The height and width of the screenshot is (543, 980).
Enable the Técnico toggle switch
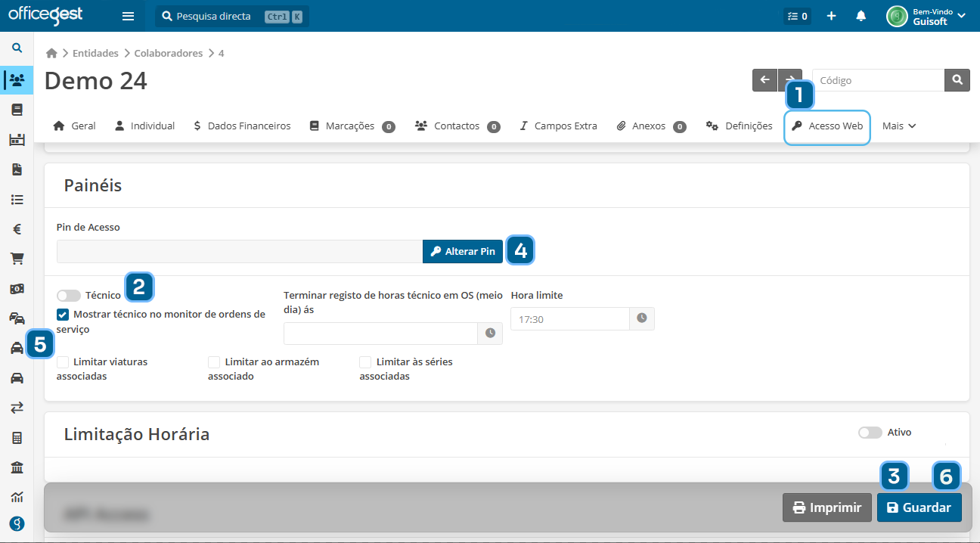coord(68,296)
